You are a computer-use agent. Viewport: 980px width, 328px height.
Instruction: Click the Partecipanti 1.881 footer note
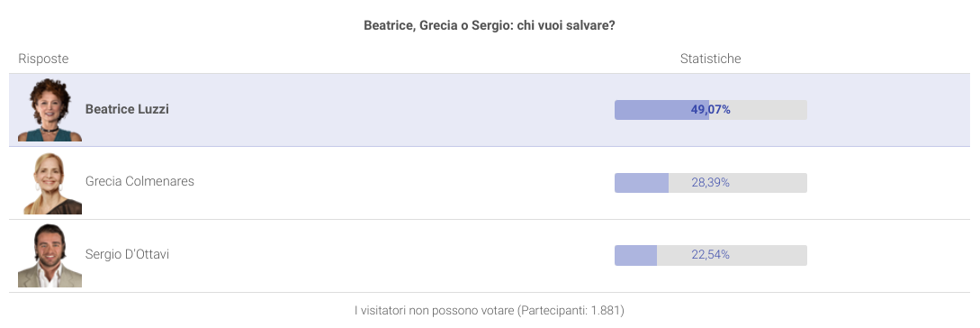(490, 311)
